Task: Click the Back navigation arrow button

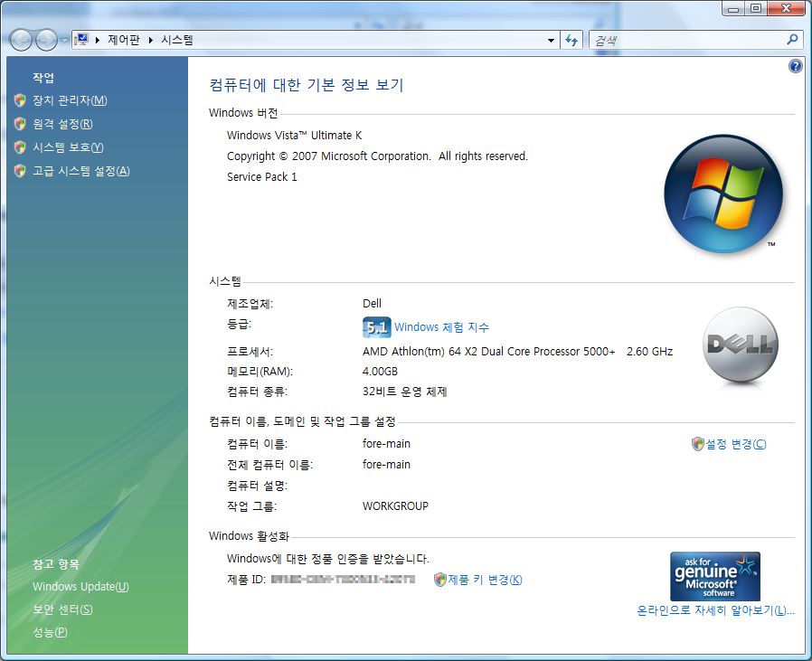Action: pos(21,40)
